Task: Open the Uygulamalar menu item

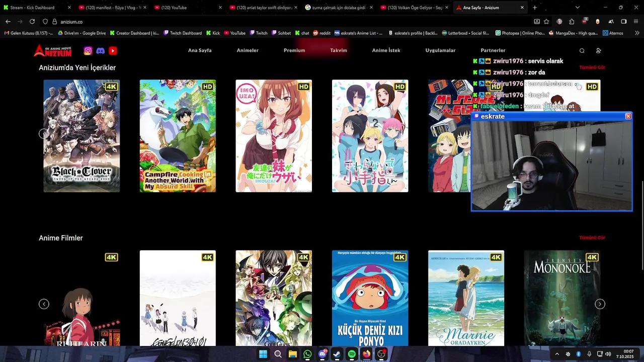Action: point(440,51)
